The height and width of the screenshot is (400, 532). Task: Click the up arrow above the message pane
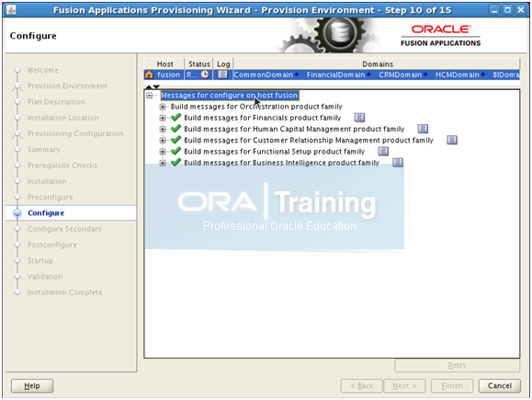(x=149, y=87)
